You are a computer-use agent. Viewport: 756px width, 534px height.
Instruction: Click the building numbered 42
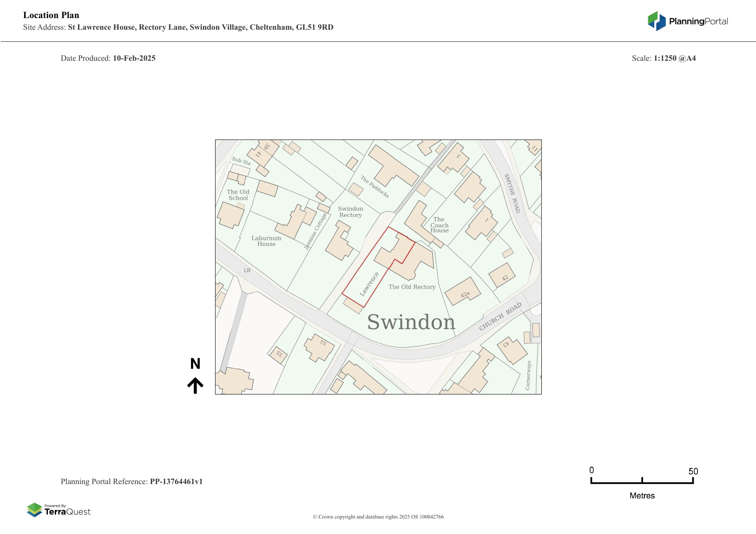click(x=502, y=275)
